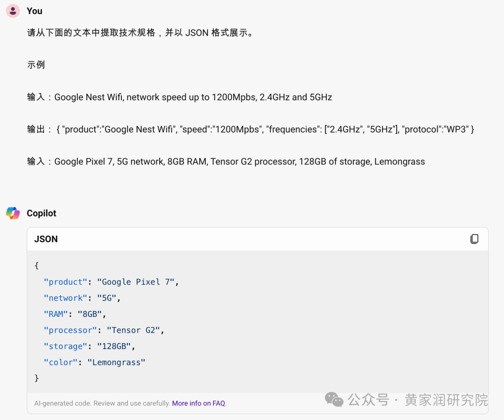
Task: Click the "storage": "128GB" code line
Action: 89,346
